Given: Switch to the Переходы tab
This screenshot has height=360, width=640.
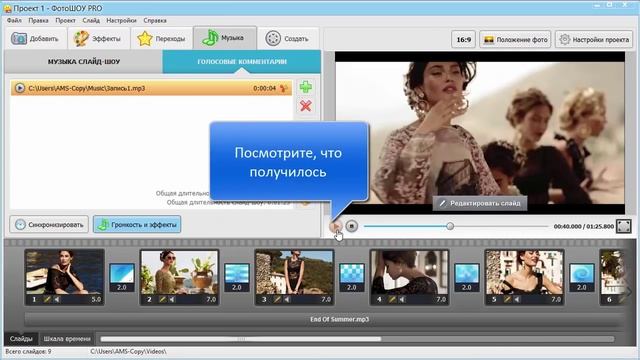Looking at the screenshot, I should tap(161, 39).
